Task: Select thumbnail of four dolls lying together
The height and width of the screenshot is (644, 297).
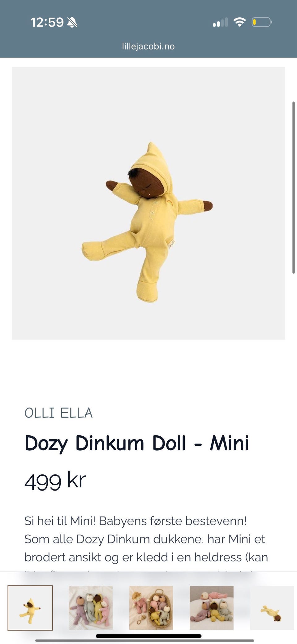Action: click(91, 608)
